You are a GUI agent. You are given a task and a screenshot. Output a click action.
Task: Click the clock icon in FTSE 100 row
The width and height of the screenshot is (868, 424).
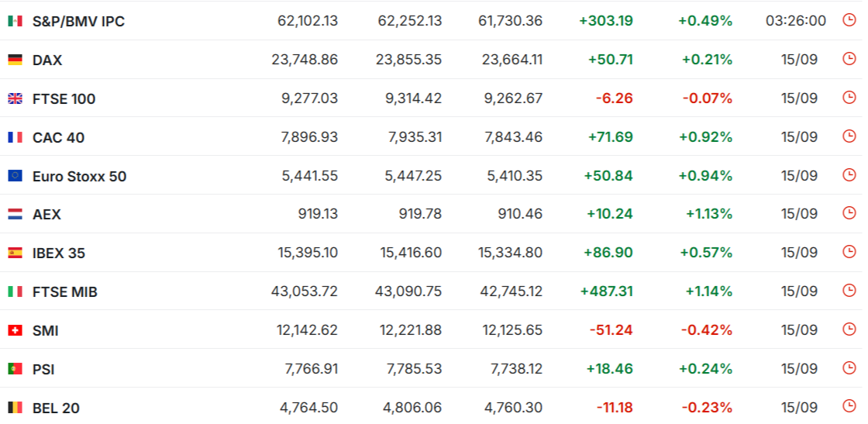[849, 98]
